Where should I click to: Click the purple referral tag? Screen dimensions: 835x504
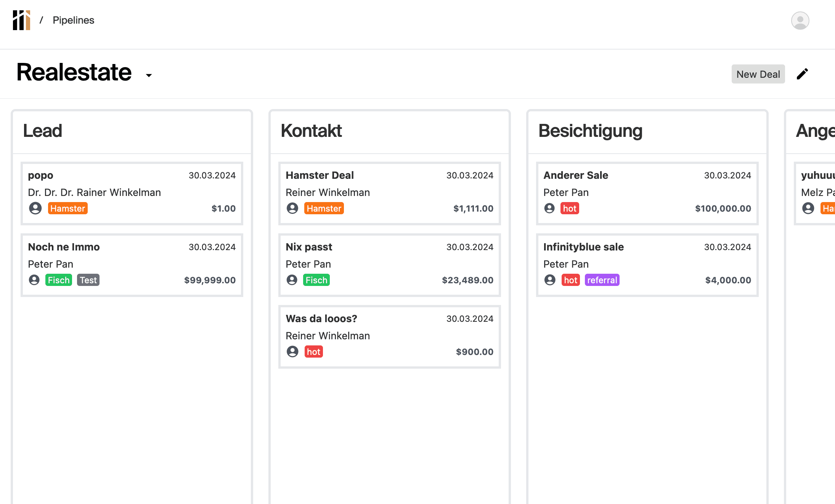pyautogui.click(x=602, y=280)
